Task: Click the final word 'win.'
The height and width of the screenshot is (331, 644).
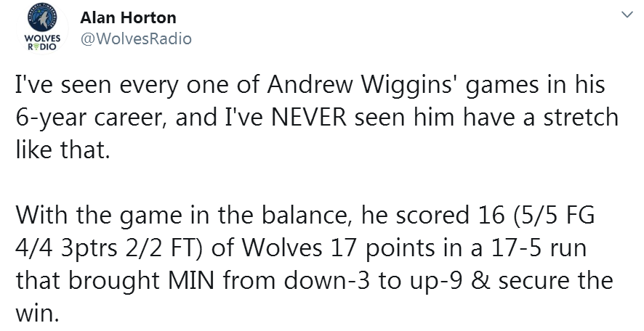Action: click(x=37, y=314)
